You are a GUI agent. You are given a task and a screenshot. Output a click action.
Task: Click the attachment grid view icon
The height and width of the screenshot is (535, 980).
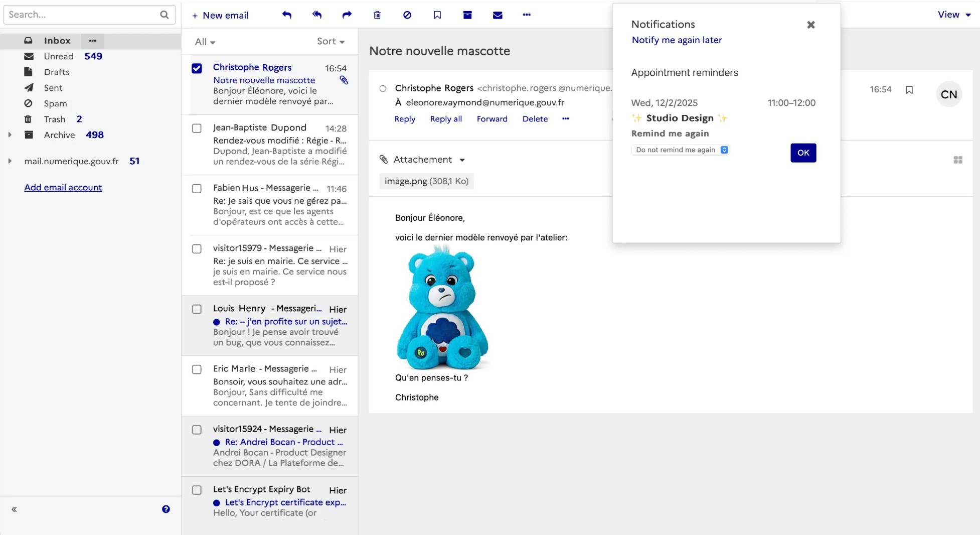[x=958, y=160]
